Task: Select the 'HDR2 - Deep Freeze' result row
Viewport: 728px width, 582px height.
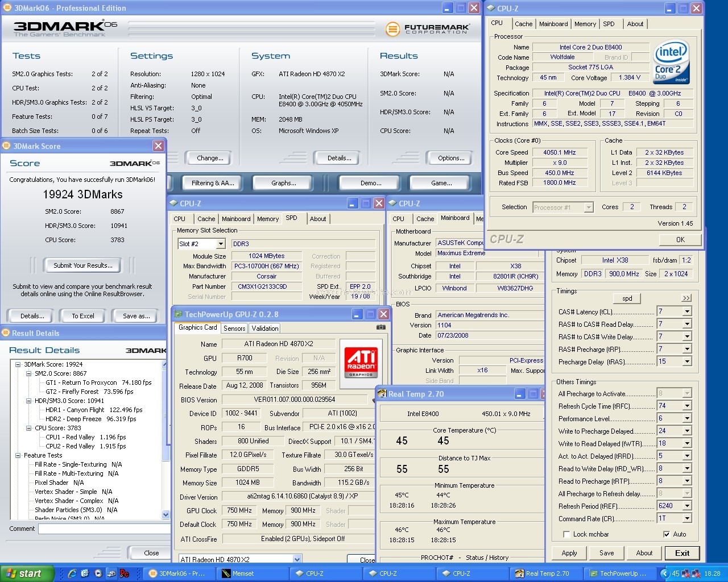Action: [x=90, y=419]
